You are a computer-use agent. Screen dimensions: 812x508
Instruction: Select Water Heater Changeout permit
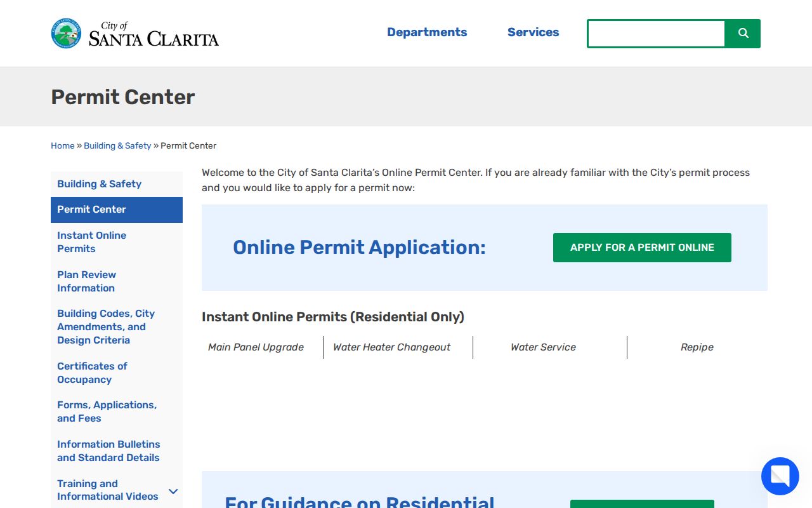point(391,347)
